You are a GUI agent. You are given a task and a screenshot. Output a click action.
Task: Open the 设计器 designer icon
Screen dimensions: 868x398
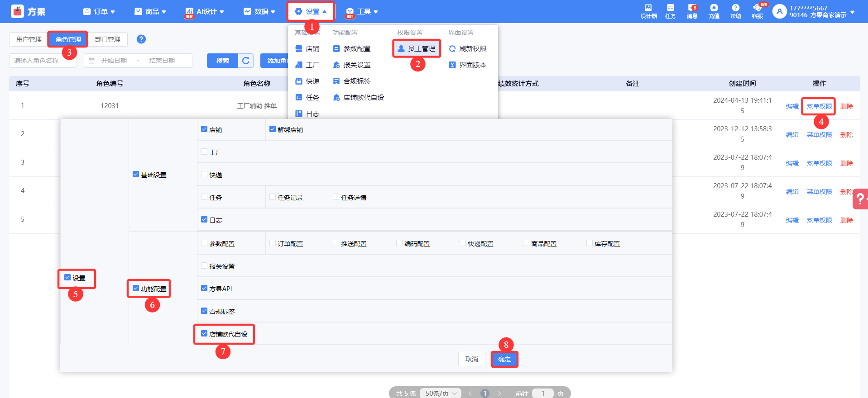[x=648, y=11]
